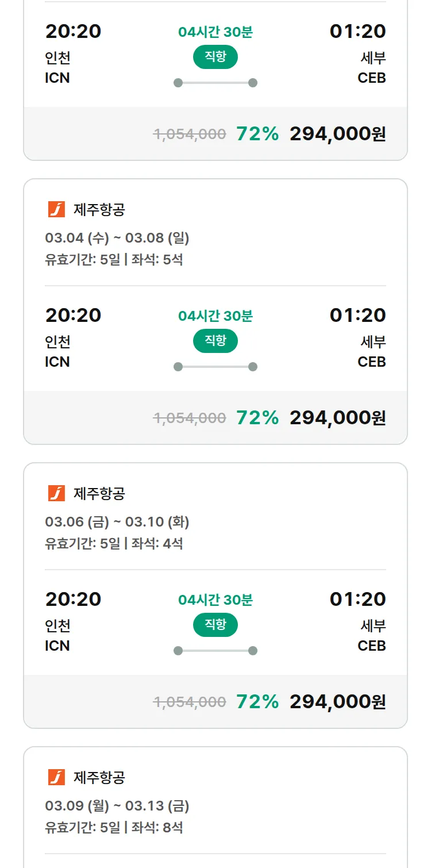The image size is (431, 868).
Task: Click the 직항 badge in the topmost card
Action: tap(215, 57)
